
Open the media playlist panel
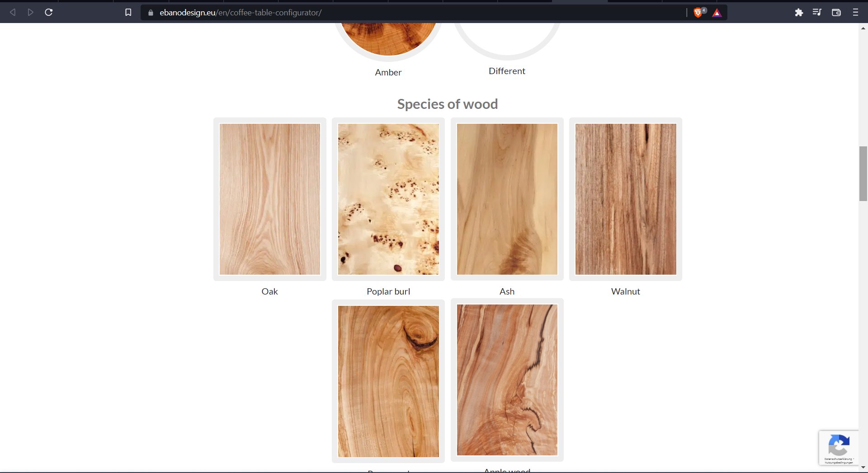(x=817, y=12)
